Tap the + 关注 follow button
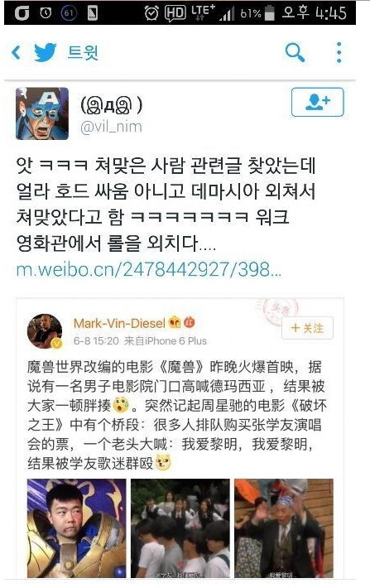370x588 pixels. (x=307, y=328)
